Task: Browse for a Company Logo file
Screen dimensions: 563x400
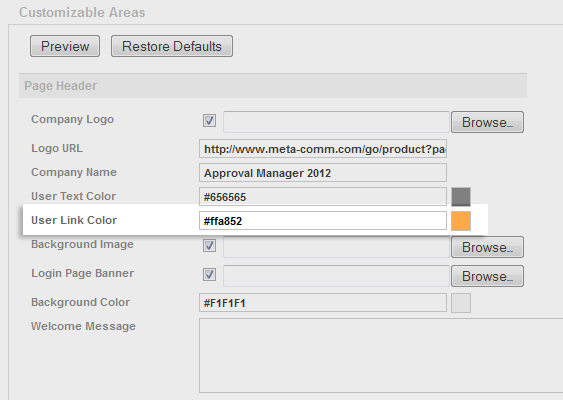Action: point(487,122)
